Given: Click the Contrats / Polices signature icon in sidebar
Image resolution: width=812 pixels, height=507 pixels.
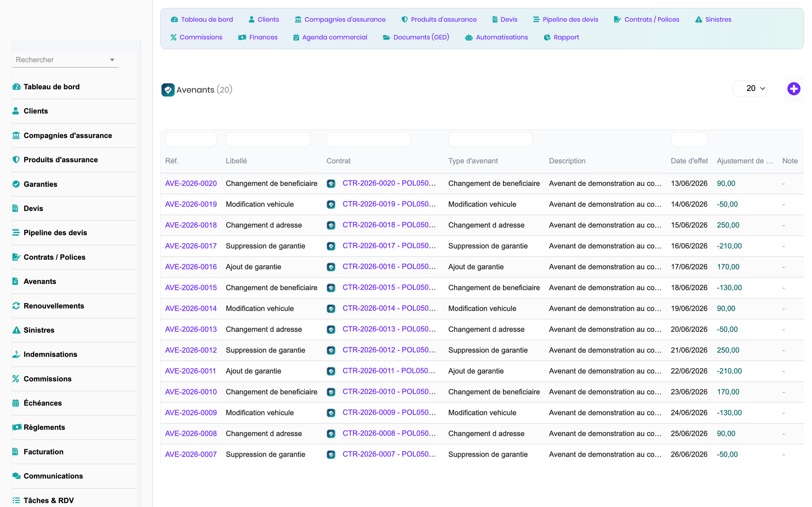Looking at the screenshot, I should (x=16, y=257).
